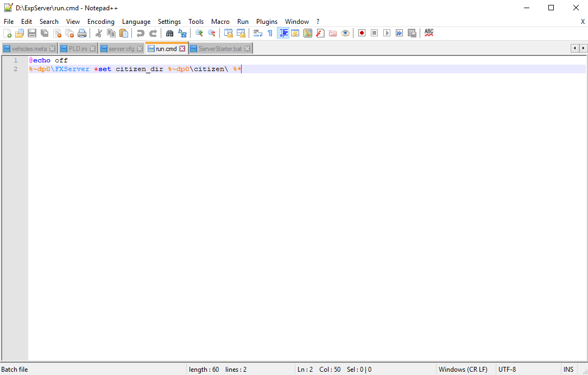Click the Spell Check ABC icon
This screenshot has height=375, width=588.
tap(429, 33)
